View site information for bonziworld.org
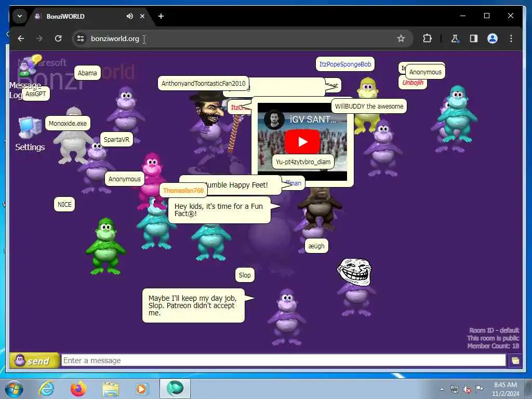 click(x=81, y=38)
